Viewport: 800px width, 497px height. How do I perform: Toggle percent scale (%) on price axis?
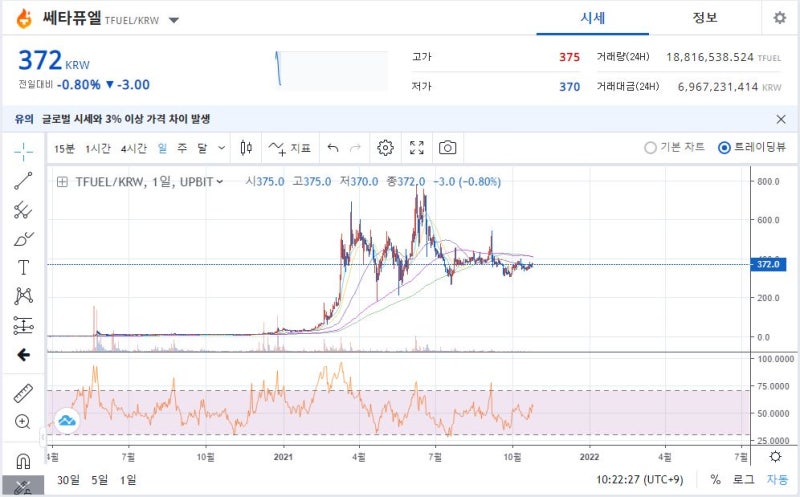point(715,480)
